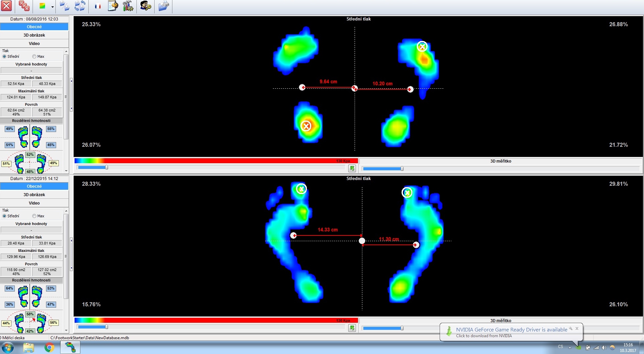644x354 pixels.
Task: Click the folder with printer icon
Action: pyautogui.click(x=164, y=6)
